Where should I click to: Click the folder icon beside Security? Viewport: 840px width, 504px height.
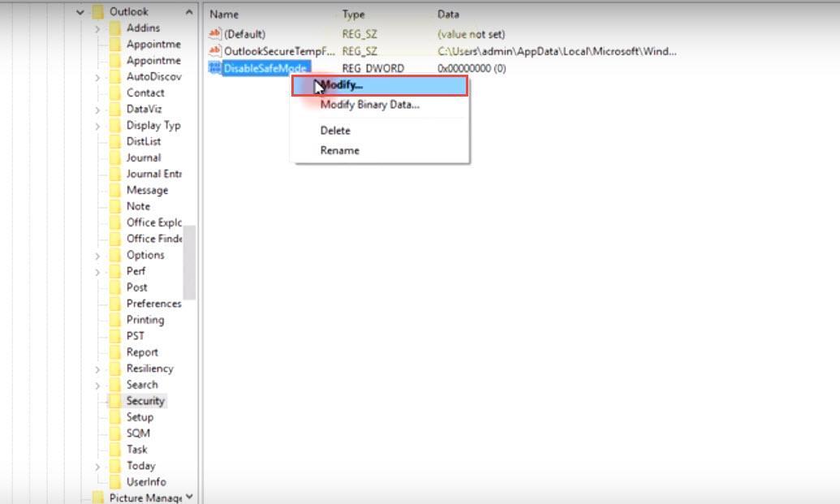pos(115,401)
